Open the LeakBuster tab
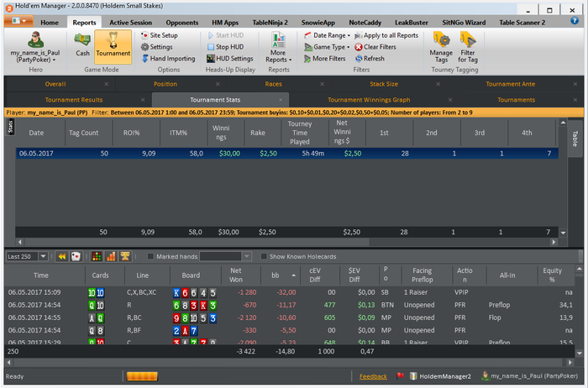Screen dimensions: 588x388 [x=412, y=23]
